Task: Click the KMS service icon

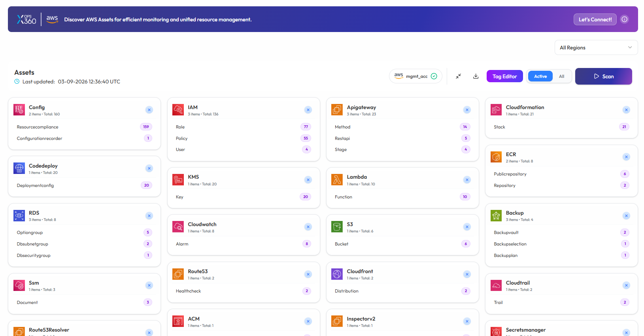Action: click(x=178, y=180)
